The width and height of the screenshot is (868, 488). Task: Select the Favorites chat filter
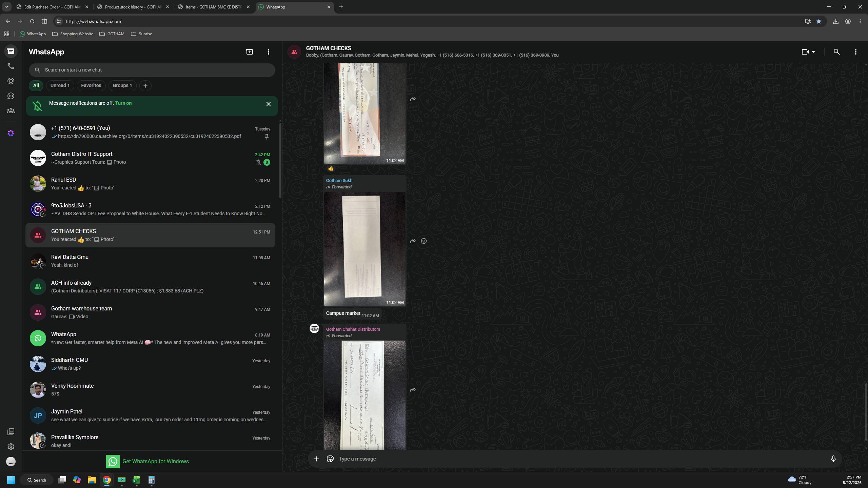pyautogui.click(x=91, y=85)
